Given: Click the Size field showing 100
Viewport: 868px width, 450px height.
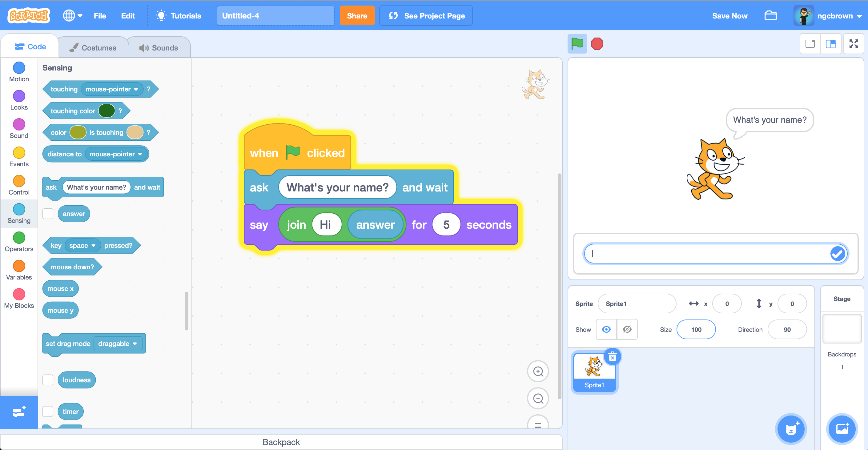Looking at the screenshot, I should coord(696,329).
